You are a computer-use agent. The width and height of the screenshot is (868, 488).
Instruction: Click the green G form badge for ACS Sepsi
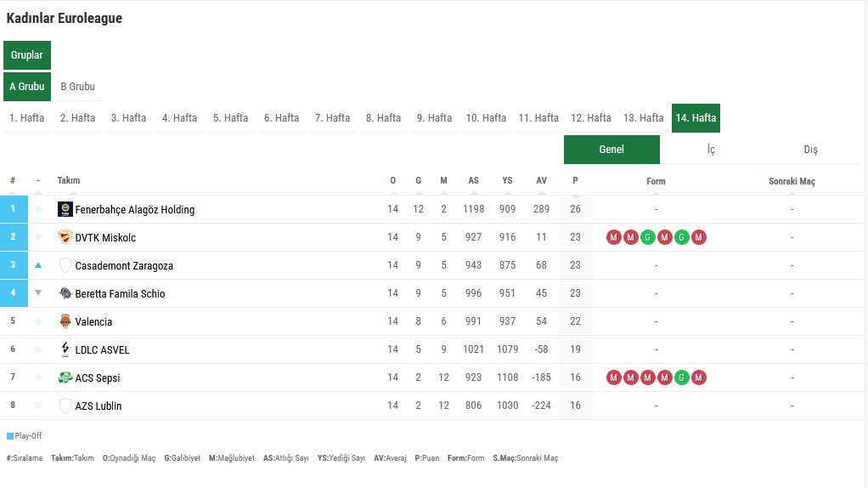point(681,377)
